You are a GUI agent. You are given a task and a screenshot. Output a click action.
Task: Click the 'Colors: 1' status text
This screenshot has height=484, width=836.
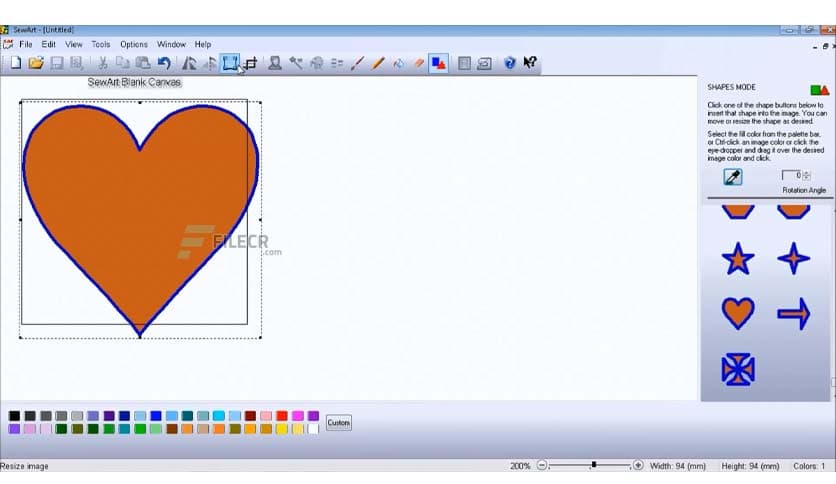pos(809,466)
